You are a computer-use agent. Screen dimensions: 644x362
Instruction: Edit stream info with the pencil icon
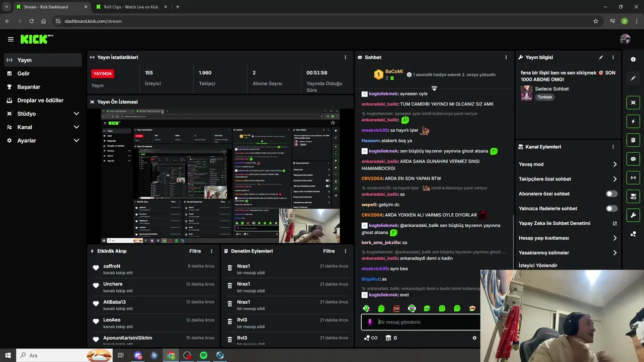pos(601,57)
